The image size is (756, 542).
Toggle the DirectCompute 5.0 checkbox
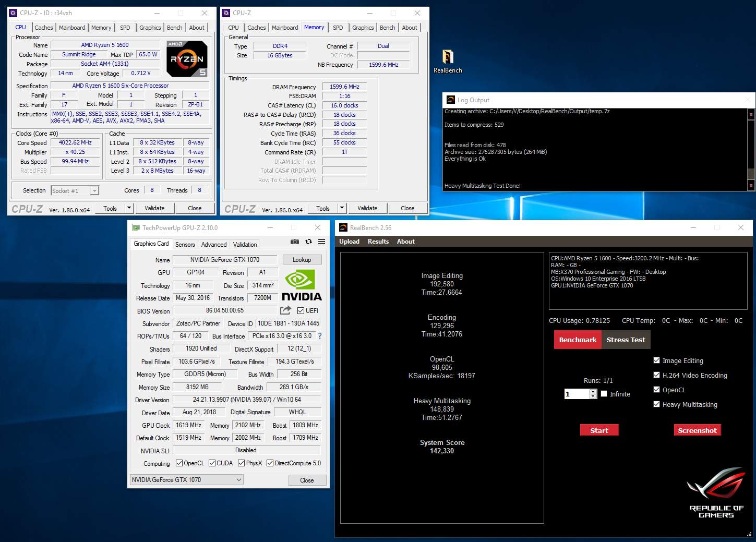point(270,463)
